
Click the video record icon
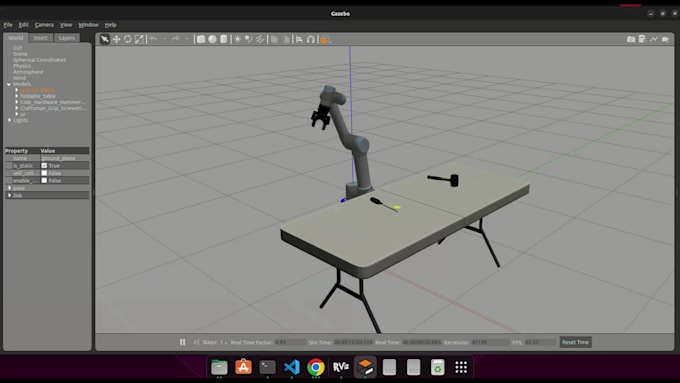(665, 39)
